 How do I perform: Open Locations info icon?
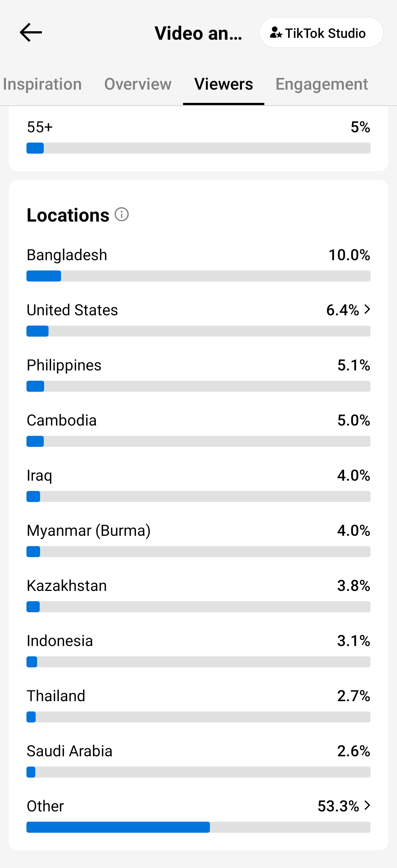[122, 214]
